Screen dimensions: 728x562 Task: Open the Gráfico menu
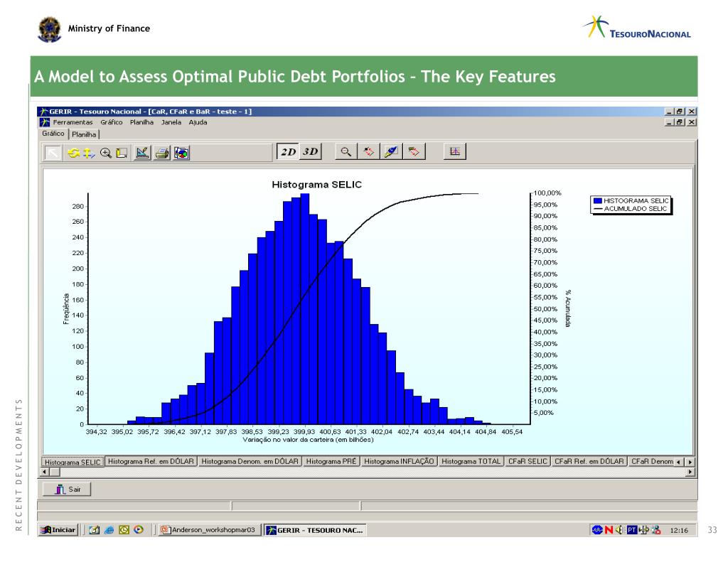[x=112, y=122]
